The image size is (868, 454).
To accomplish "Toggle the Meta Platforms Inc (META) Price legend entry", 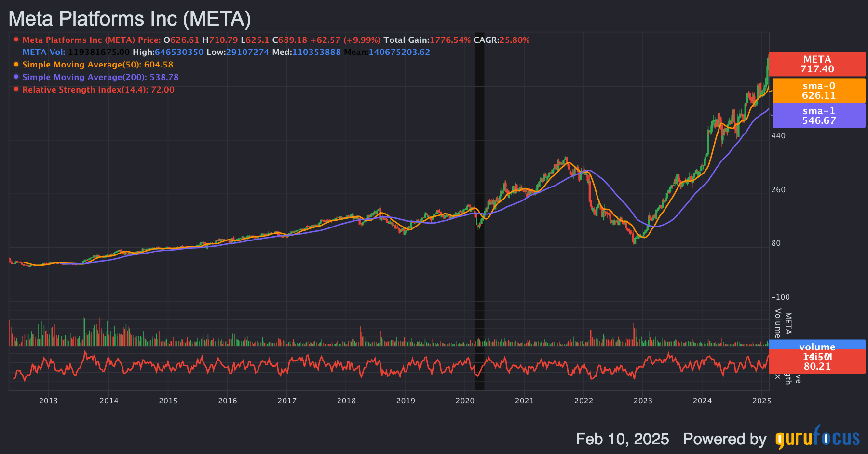I will click(92, 40).
